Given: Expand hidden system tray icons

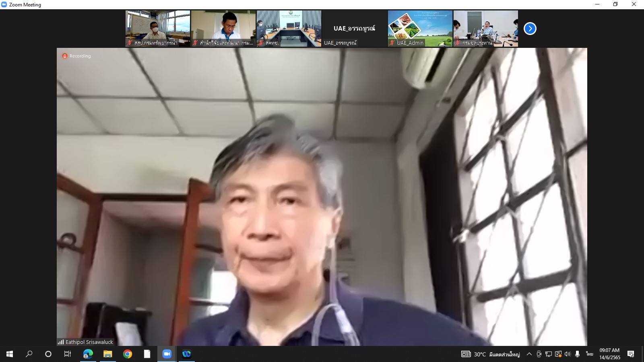Looking at the screenshot, I should click(x=529, y=354).
